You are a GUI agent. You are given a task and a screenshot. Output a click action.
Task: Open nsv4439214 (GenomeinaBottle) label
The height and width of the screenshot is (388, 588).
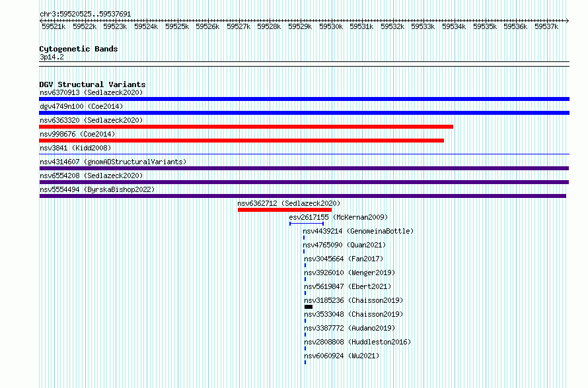(x=358, y=231)
